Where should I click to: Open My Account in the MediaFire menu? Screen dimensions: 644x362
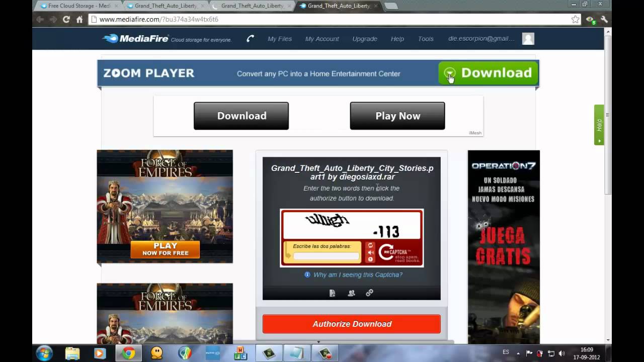tap(322, 39)
